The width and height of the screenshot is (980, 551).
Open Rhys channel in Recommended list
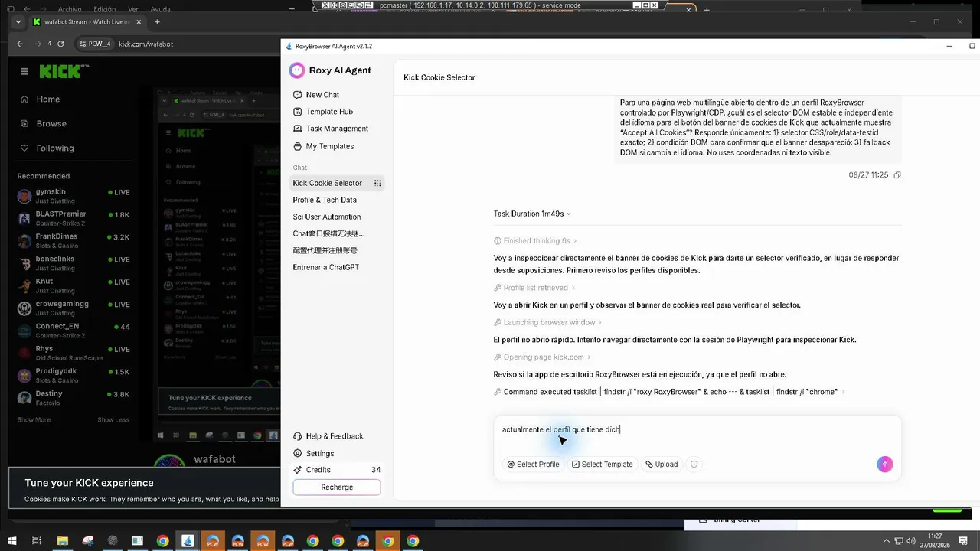73,353
